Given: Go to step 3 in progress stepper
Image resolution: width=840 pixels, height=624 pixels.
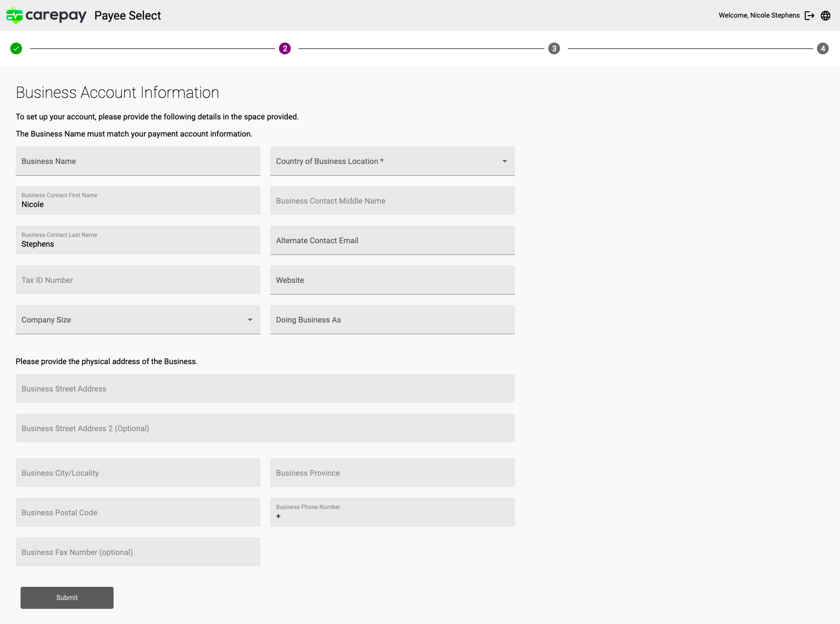Looking at the screenshot, I should click(x=554, y=48).
